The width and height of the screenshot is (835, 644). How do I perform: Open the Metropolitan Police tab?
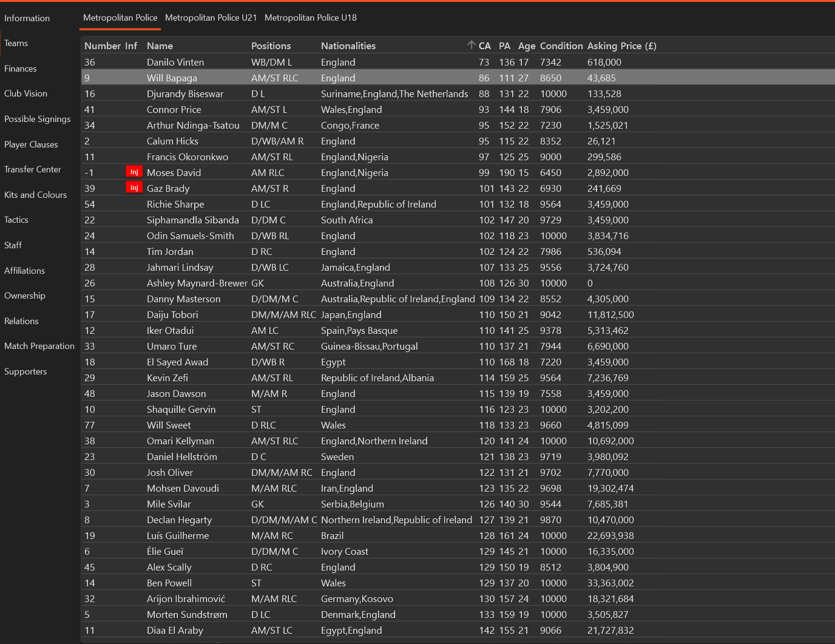[120, 18]
